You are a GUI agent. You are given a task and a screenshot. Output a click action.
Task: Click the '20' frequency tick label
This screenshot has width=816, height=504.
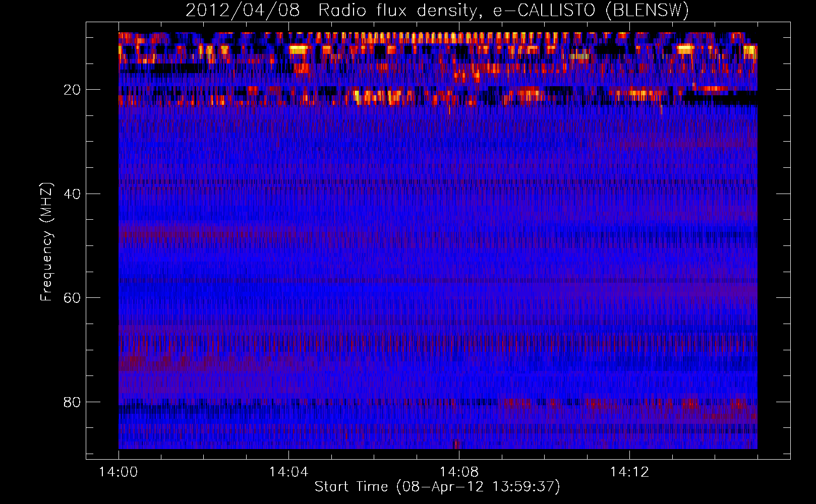pyautogui.click(x=72, y=90)
